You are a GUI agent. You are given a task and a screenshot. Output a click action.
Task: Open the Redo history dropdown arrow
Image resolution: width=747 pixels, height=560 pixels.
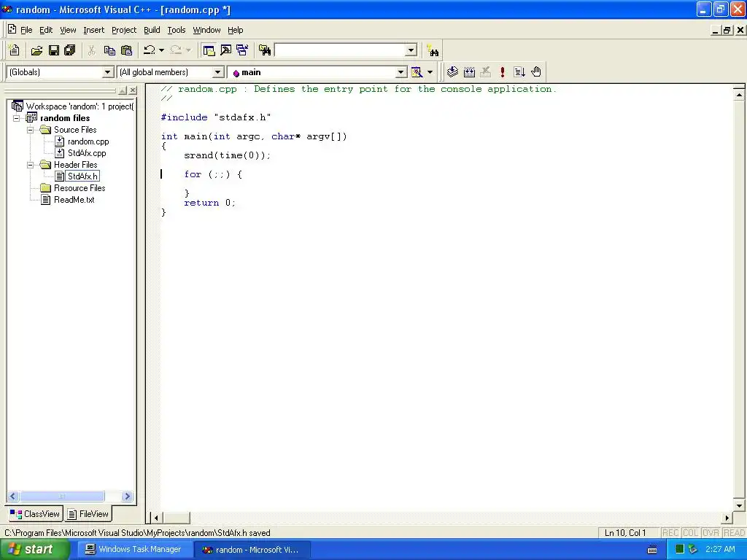tap(188, 50)
